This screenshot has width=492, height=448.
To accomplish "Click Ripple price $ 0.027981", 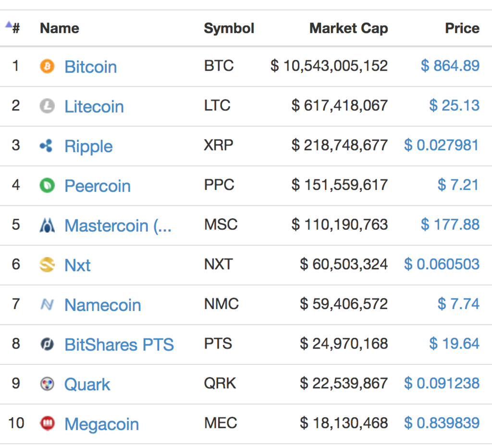I will point(442,145).
